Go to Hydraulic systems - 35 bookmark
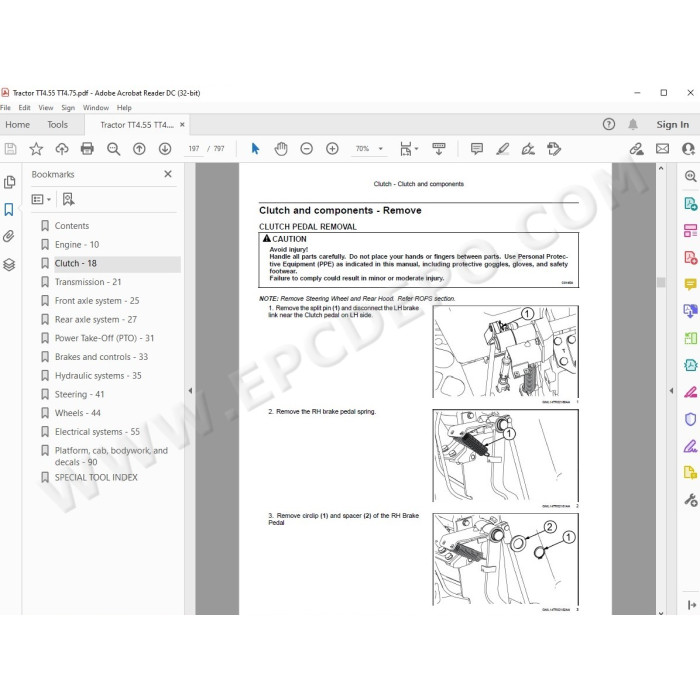This screenshot has width=700, height=700. tap(98, 376)
